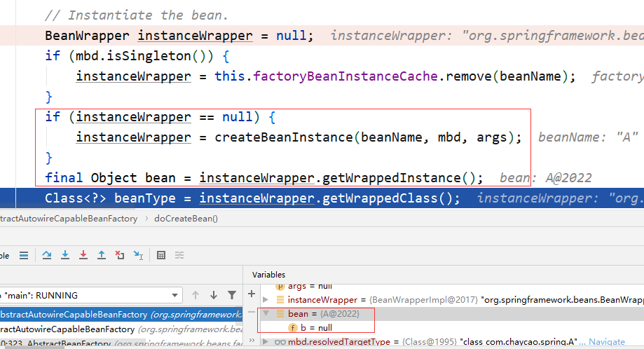Click the Run to Cursor icon
This screenshot has width=644, height=349.
tap(138, 255)
